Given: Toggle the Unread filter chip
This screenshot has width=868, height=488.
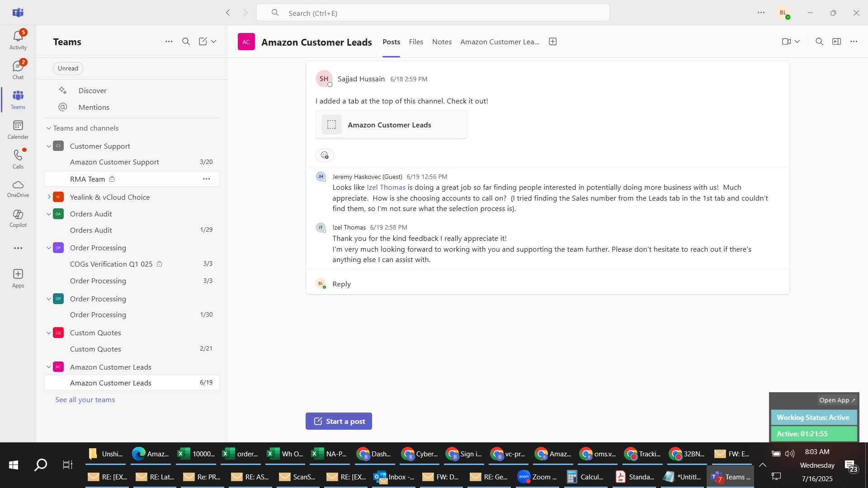Looking at the screenshot, I should 68,68.
